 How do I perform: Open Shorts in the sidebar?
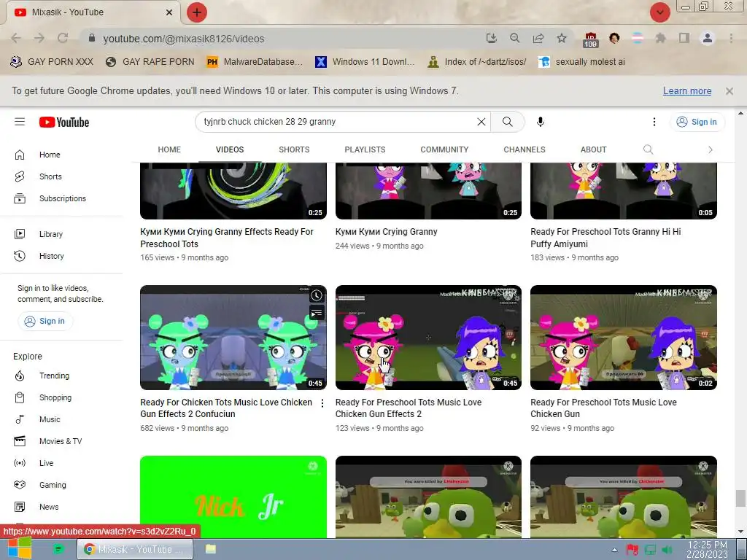point(50,176)
